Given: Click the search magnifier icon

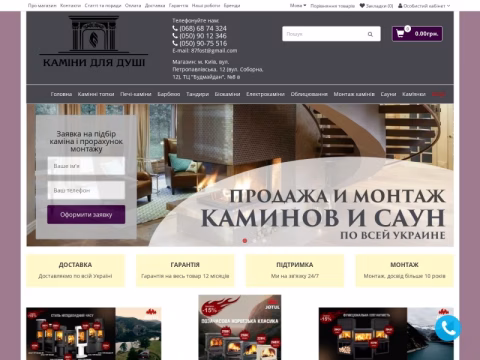Looking at the screenshot, I should (x=370, y=34).
